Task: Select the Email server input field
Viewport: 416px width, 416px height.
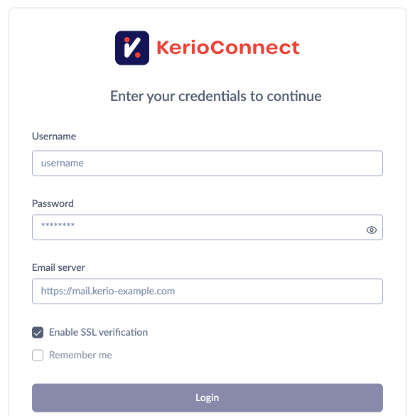Action: point(207,291)
